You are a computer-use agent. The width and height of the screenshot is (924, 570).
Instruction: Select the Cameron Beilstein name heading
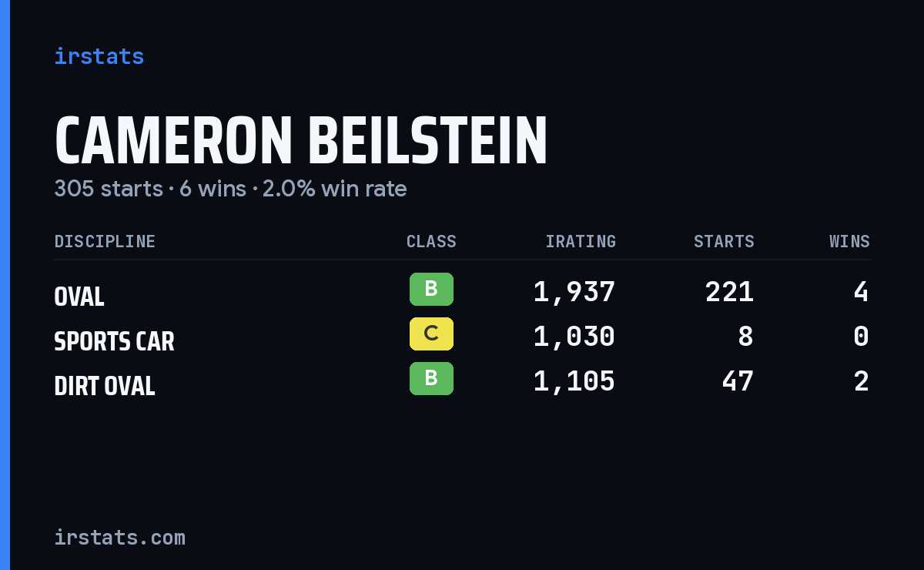300,141
